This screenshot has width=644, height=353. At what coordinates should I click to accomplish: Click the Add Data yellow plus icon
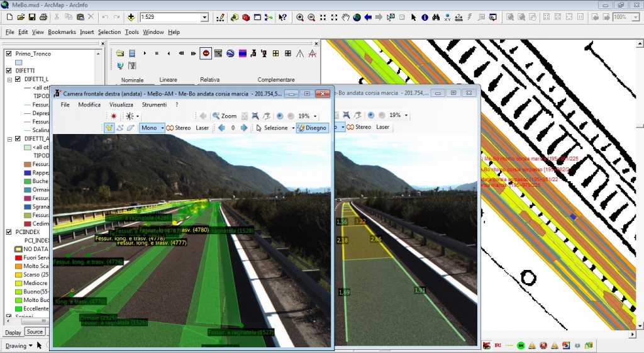tap(131, 17)
